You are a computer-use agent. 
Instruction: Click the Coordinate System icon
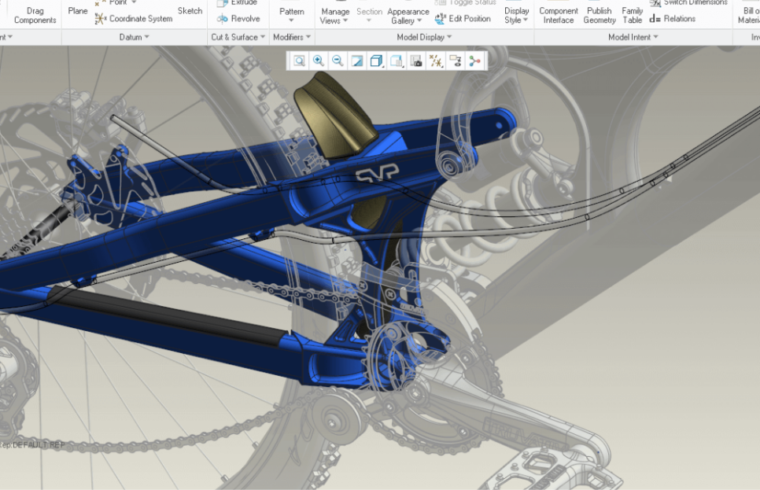(100, 19)
